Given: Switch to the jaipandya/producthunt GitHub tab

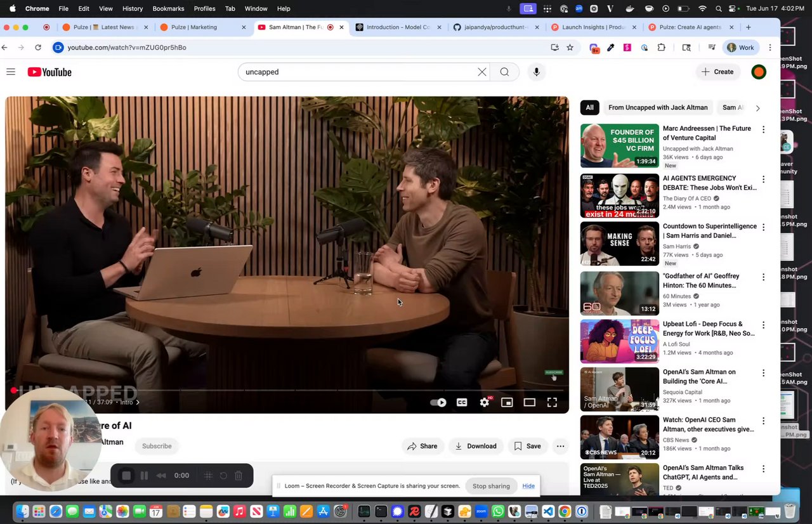Looking at the screenshot, I should point(497,27).
